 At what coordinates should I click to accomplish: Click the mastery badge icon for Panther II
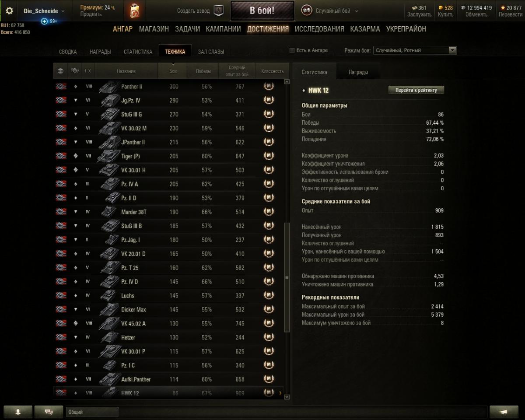pos(269,87)
